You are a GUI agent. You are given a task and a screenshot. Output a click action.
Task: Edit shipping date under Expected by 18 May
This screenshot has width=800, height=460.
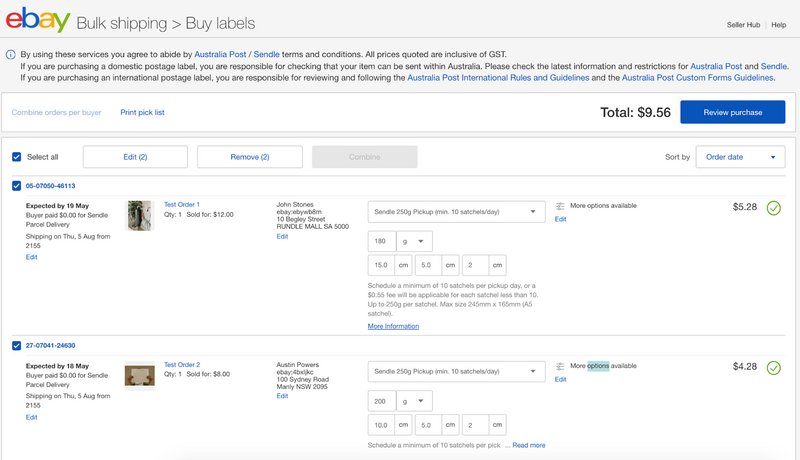click(x=32, y=417)
